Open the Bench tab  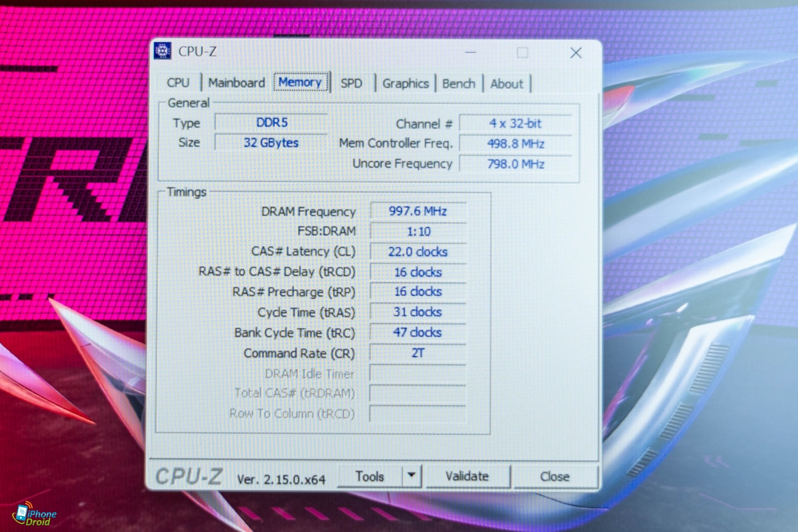(x=459, y=84)
